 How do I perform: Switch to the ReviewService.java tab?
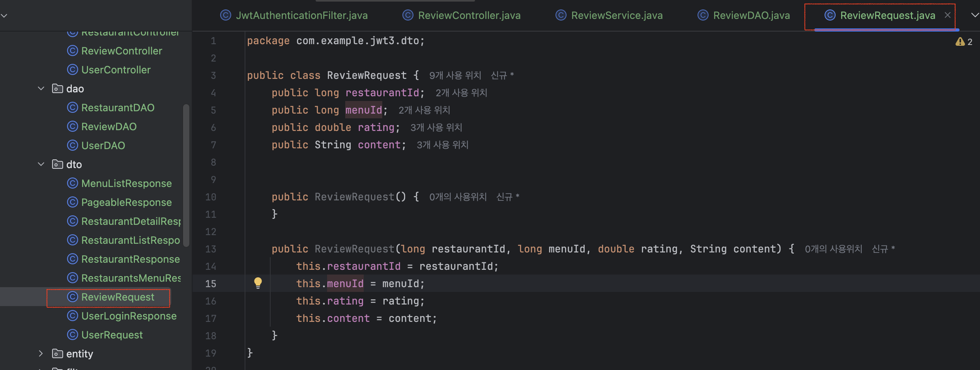609,15
